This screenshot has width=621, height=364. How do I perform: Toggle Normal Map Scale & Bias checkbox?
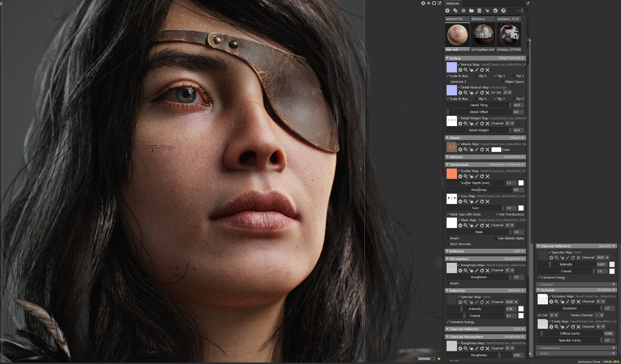tap(448, 76)
